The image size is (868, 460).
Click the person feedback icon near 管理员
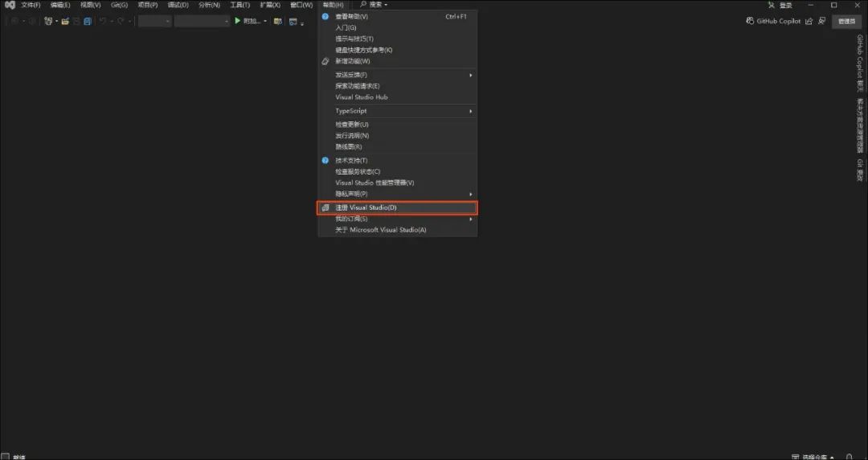tap(822, 21)
